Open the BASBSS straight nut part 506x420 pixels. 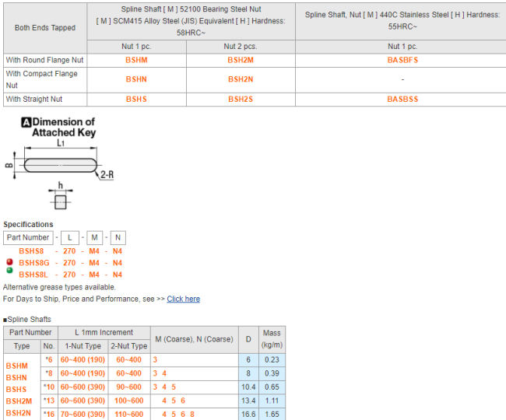pyautogui.click(x=402, y=100)
